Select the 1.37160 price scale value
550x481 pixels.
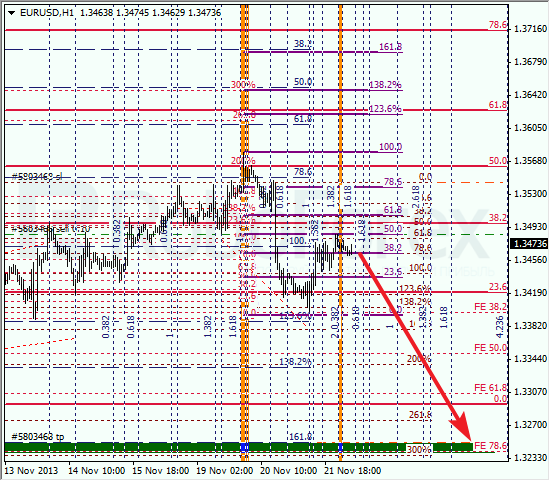pyautogui.click(x=530, y=29)
